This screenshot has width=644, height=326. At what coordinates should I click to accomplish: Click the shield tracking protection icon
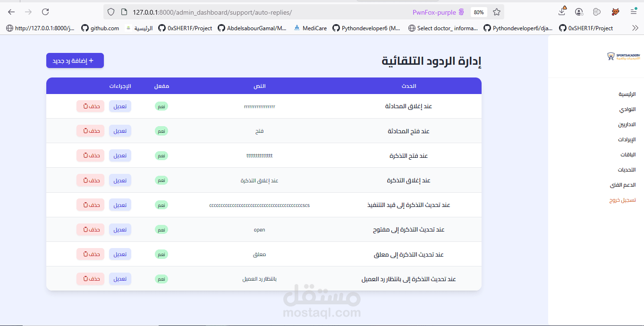(x=111, y=12)
